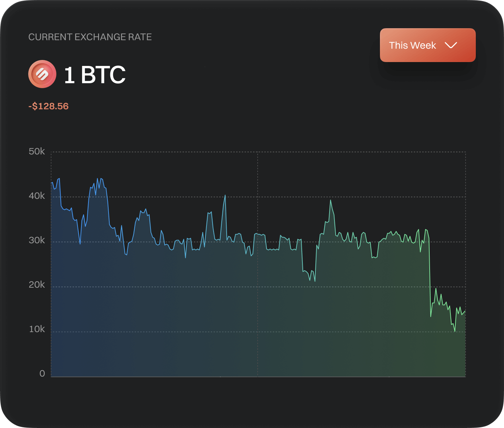Click the chevron arrow beside This Week
504x428 pixels.
tap(451, 45)
